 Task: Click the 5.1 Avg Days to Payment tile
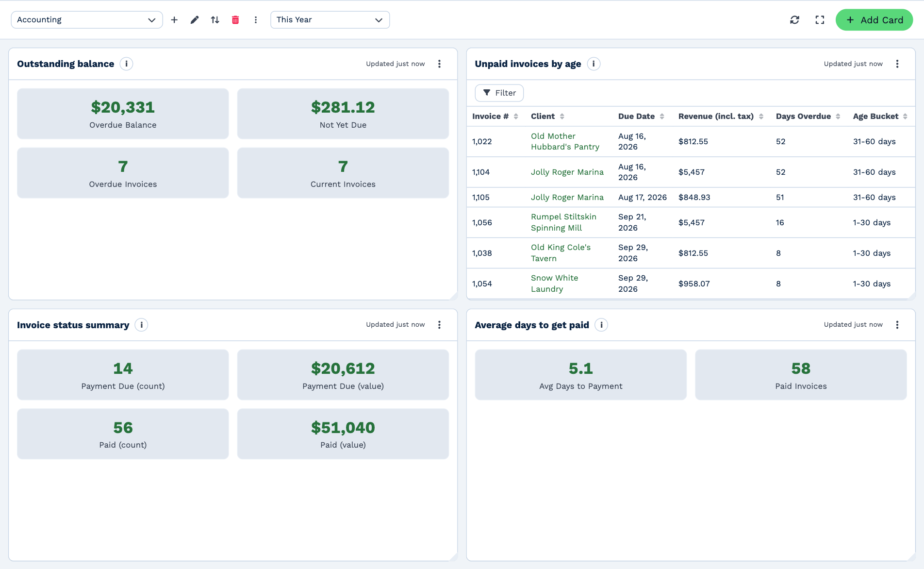coord(581,375)
